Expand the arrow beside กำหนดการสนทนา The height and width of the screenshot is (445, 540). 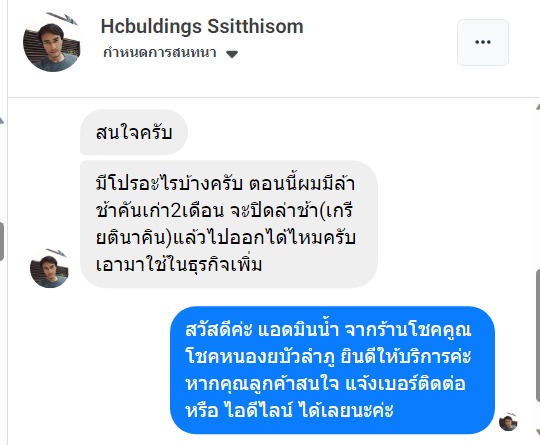point(232,54)
